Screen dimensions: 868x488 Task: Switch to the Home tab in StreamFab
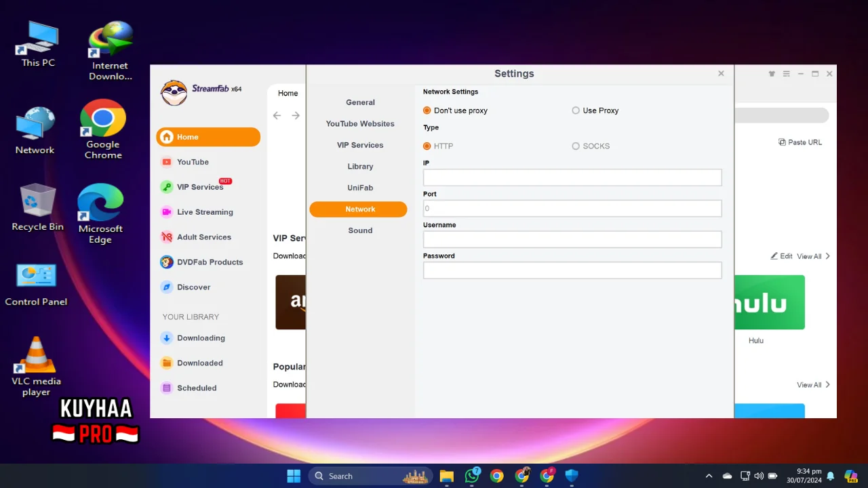[288, 94]
